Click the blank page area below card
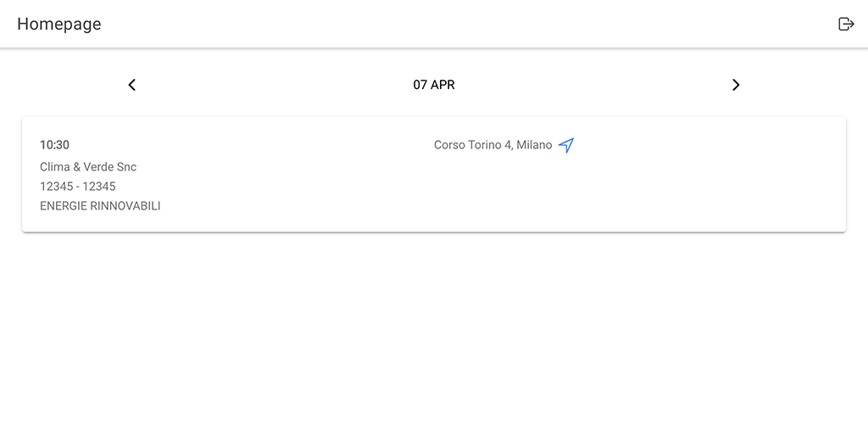Image resolution: width=868 pixels, height=424 pixels. (434, 326)
